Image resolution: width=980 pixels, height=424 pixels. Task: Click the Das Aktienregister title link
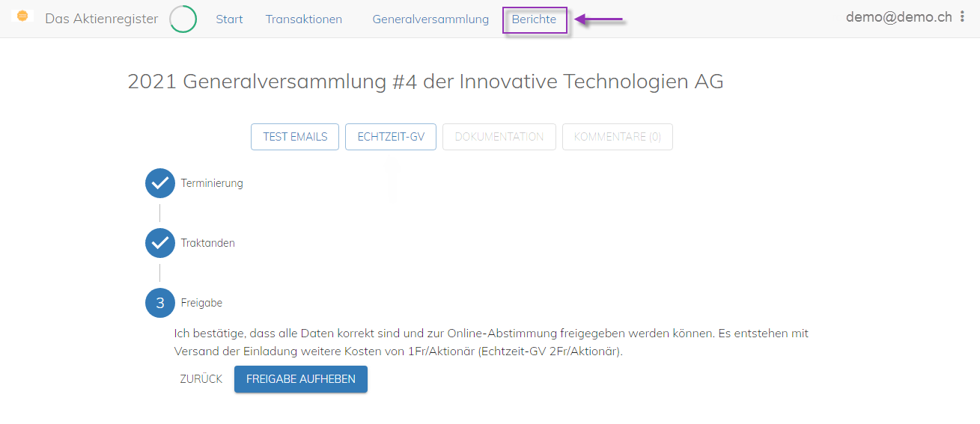pos(102,19)
